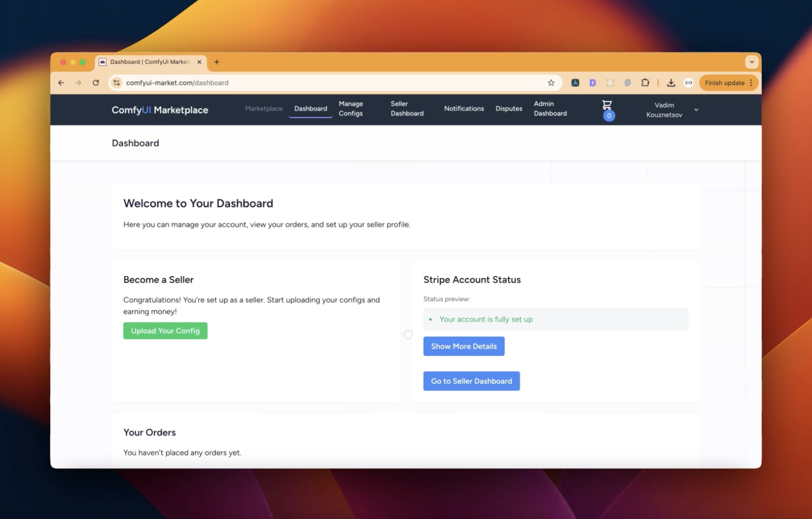Open the Notifications nav item
Screen dimensions: 812x519
coord(464,109)
